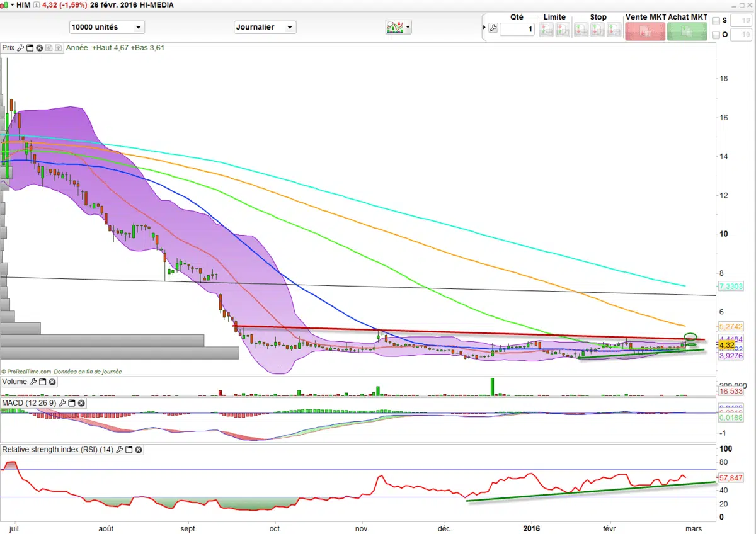Maximize the MACD panel
The height and width of the screenshot is (534, 756).
pos(71,402)
